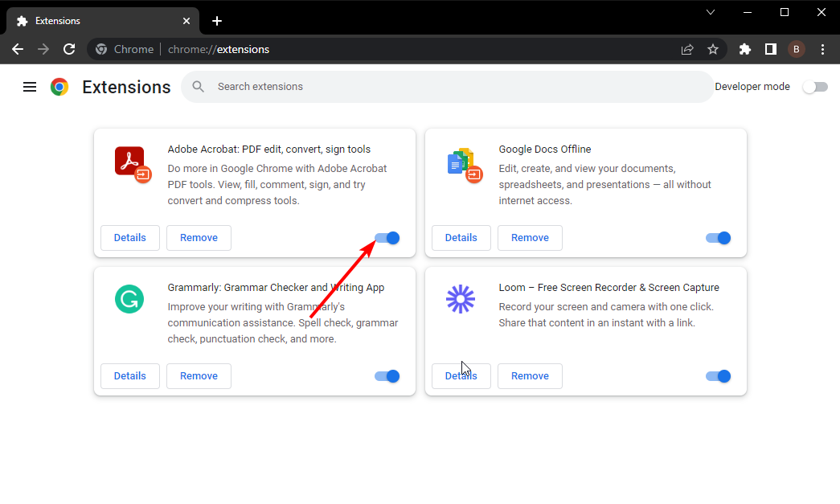This screenshot has height=504, width=840.
Task: Click the Grammarly: Grammar Checker title
Action: click(x=276, y=288)
